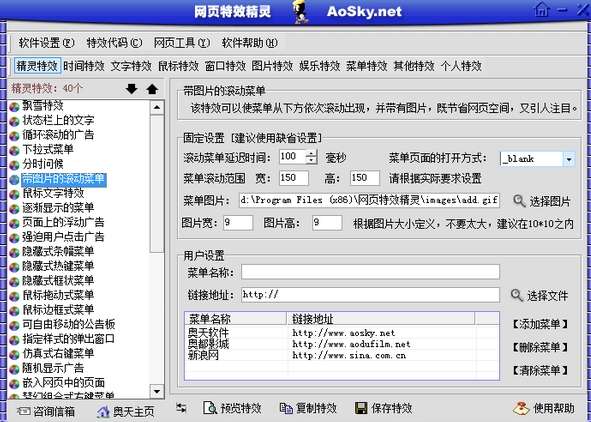This screenshot has width=591, height=422.
Task: Open the 特效代码 menu
Action: (x=114, y=43)
